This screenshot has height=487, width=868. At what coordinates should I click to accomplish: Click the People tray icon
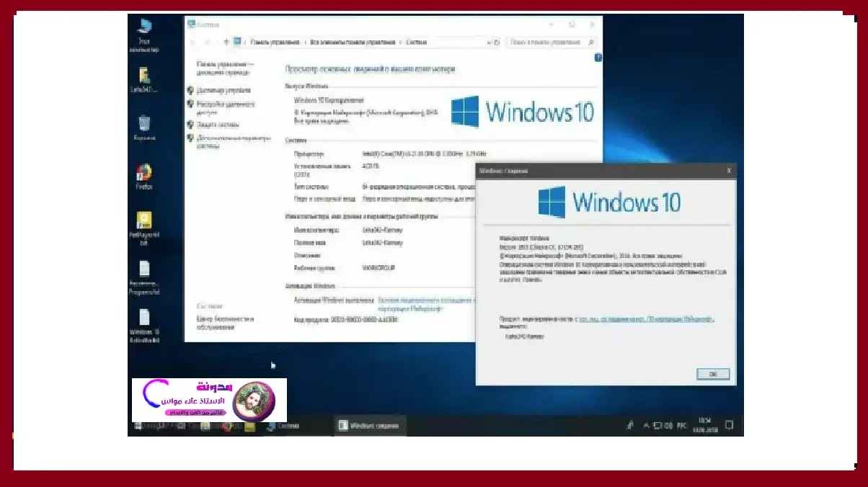(631, 426)
